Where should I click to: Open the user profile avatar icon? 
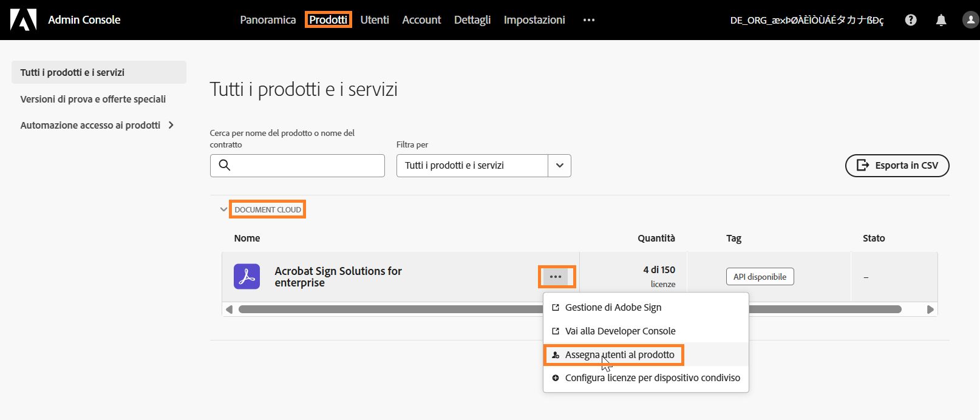tap(971, 20)
